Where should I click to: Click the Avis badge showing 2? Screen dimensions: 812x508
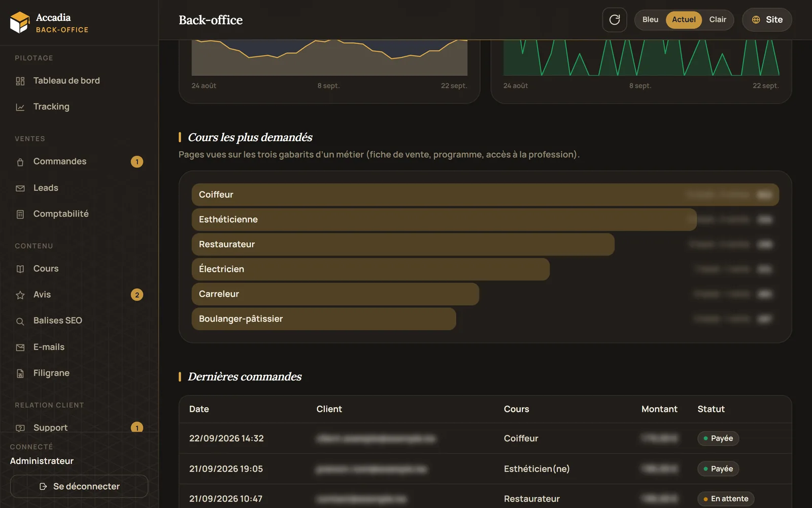(137, 295)
